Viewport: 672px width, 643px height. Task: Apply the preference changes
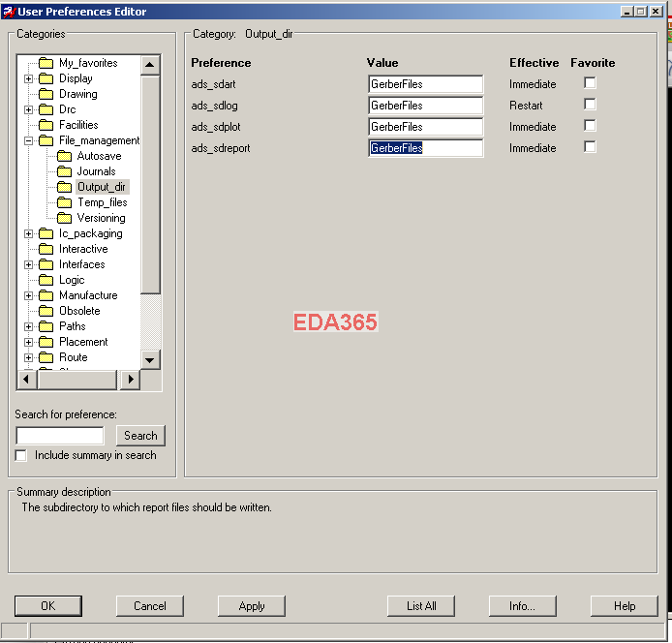[x=252, y=606]
